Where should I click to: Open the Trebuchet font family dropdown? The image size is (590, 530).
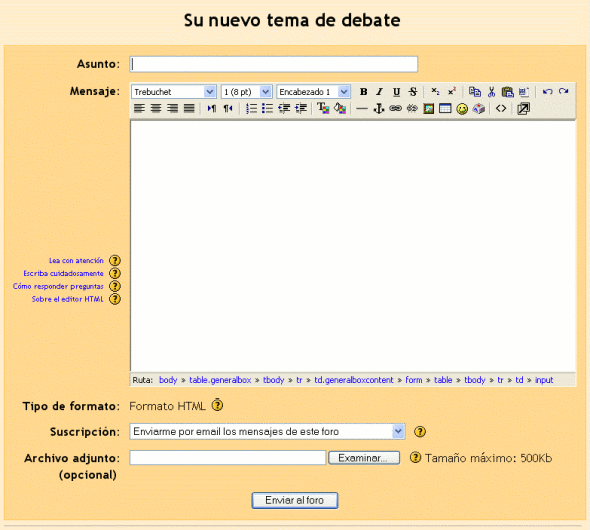173,92
